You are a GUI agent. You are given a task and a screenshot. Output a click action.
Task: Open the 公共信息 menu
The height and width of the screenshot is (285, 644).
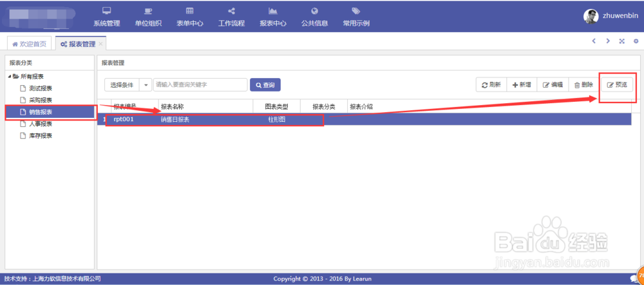315,17
